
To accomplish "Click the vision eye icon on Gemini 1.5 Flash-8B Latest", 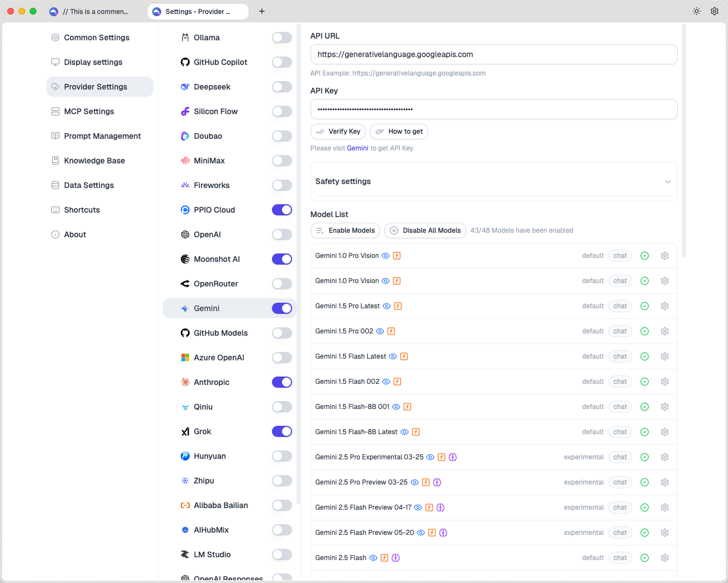I will point(405,432).
